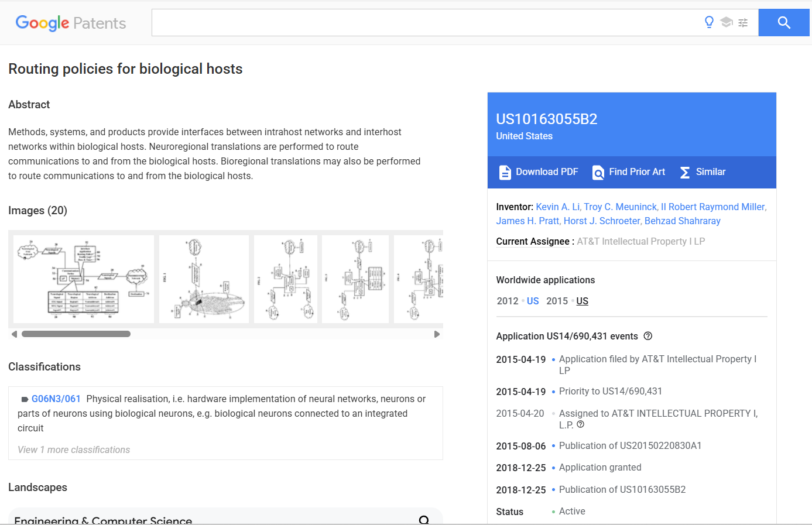Click Engineering & Computer Science landscape search icon
Viewport: 812px width, 525px height.
[x=424, y=520]
